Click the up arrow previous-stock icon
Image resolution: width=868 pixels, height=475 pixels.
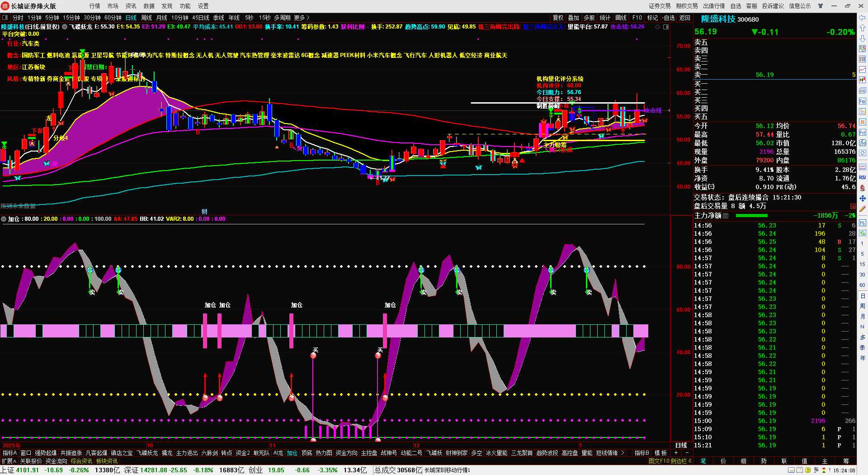[x=863, y=28]
